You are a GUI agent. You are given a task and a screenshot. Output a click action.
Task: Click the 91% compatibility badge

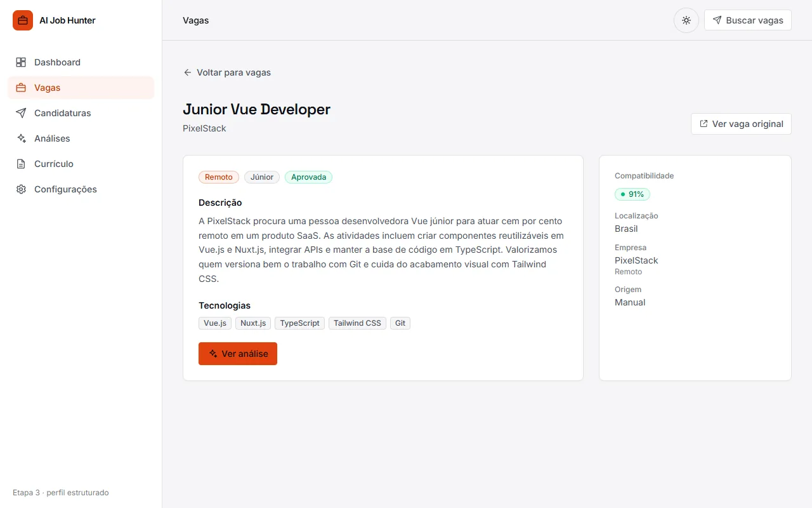[632, 194]
